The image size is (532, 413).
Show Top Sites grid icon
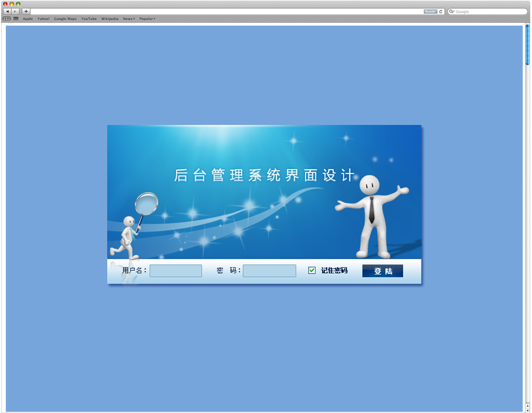(x=16, y=19)
